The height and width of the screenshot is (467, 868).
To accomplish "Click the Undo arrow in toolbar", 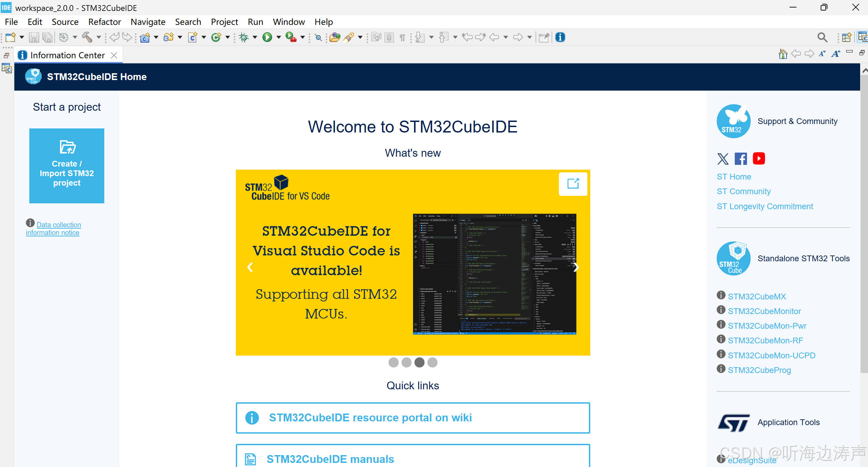I will tap(115, 37).
